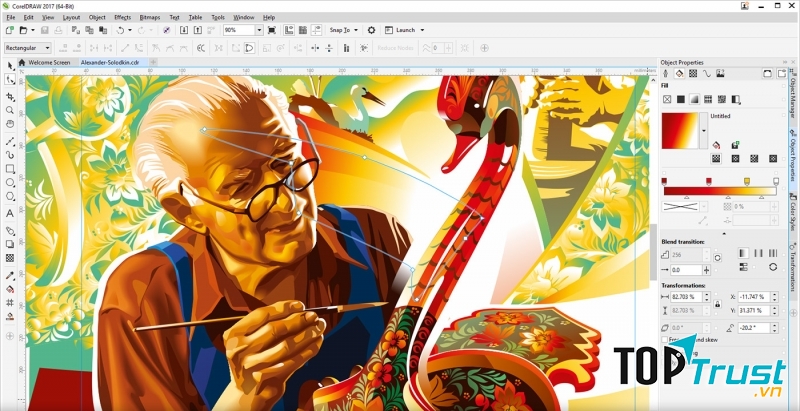Open the Undo history dropdown arrow

coord(130,30)
